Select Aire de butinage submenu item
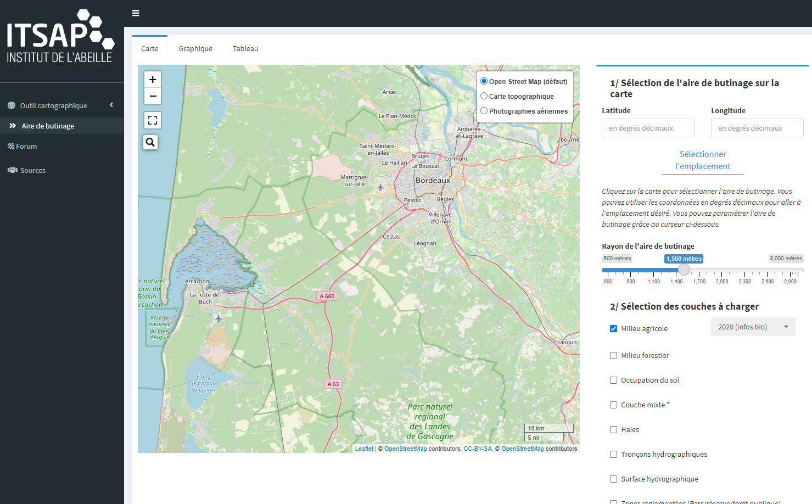Image resolution: width=812 pixels, height=504 pixels. (x=48, y=126)
